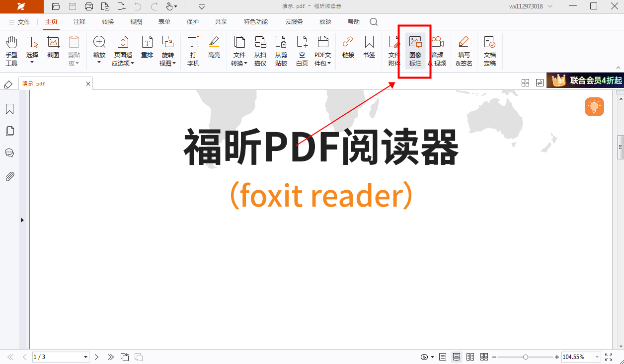Add a 书签 bookmark
624x364 pixels.
tap(369, 48)
